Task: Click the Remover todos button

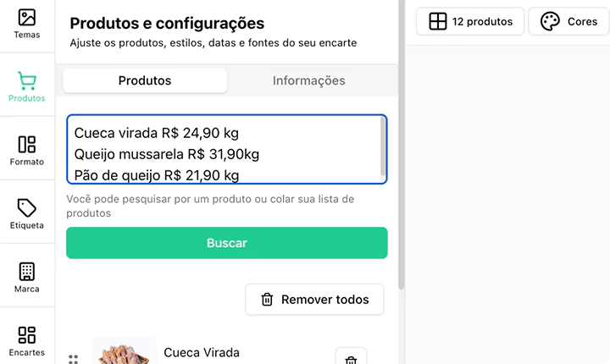Action: point(314,299)
